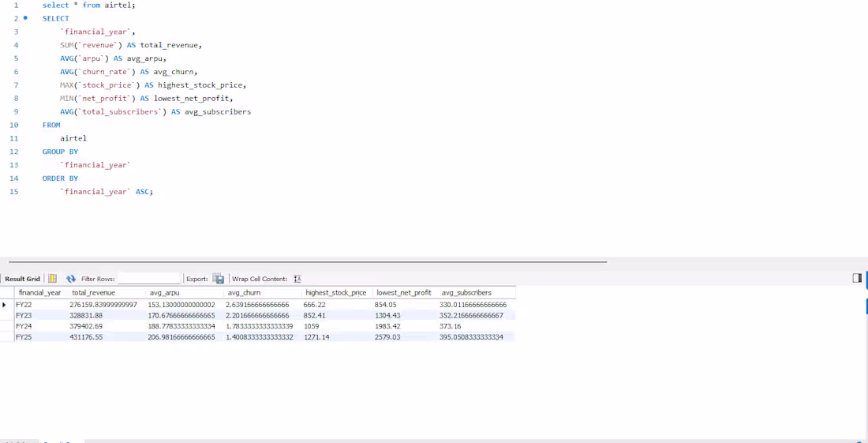
Task: Focus the Filter Rows input field
Action: click(x=149, y=279)
